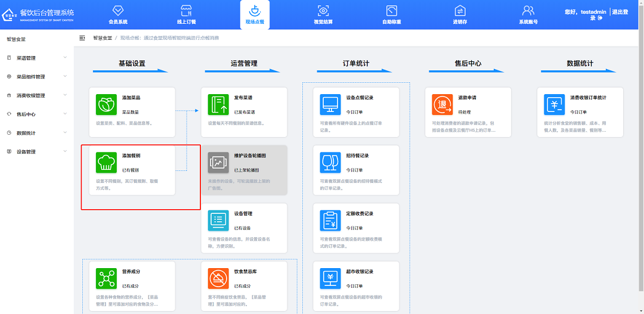The height and width of the screenshot is (314, 644).
Task: Click the 设备点餐记录 monitor icon
Action: coord(330,104)
